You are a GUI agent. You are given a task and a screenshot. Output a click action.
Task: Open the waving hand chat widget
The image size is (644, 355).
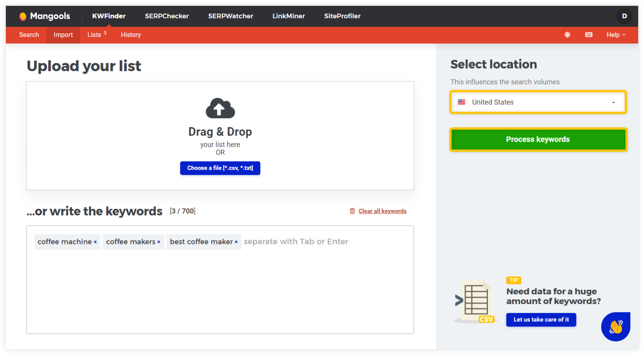[615, 326]
